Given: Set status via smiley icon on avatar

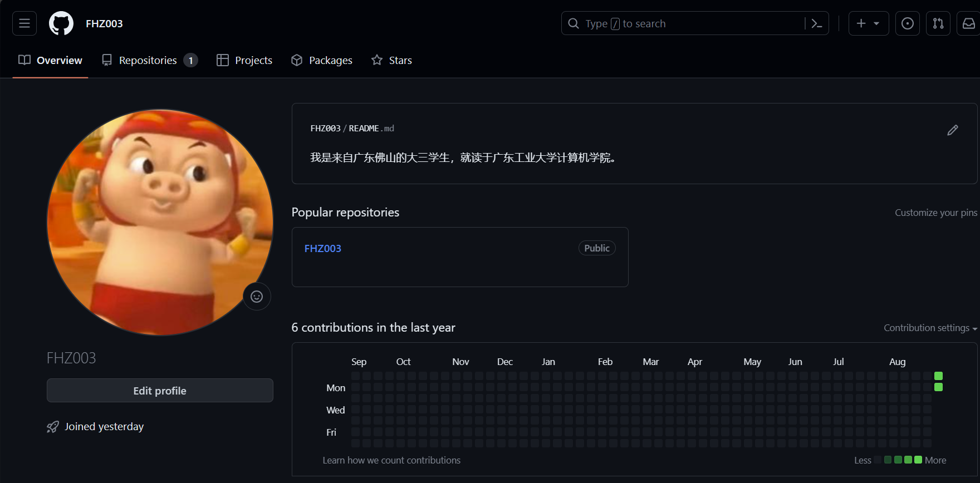Looking at the screenshot, I should [x=257, y=297].
